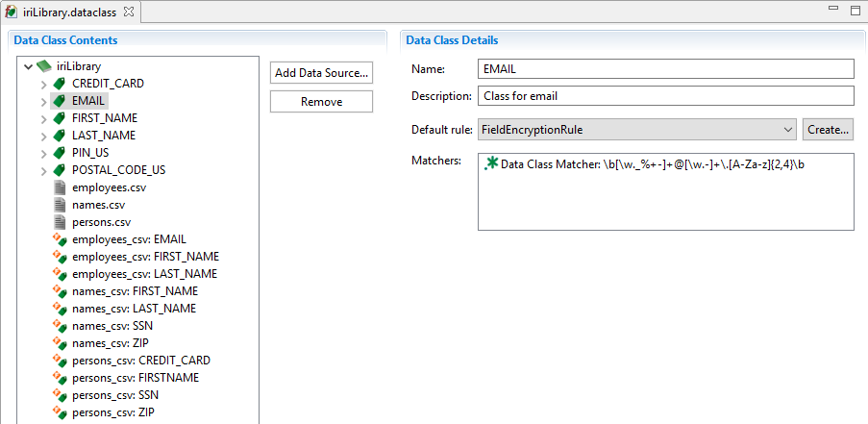
Task: Click the PIN_US data class tag icon
Action: pos(60,153)
